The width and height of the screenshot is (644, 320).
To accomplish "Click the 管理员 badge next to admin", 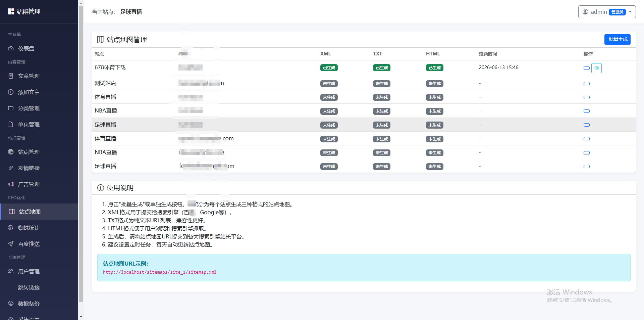I will tap(617, 12).
